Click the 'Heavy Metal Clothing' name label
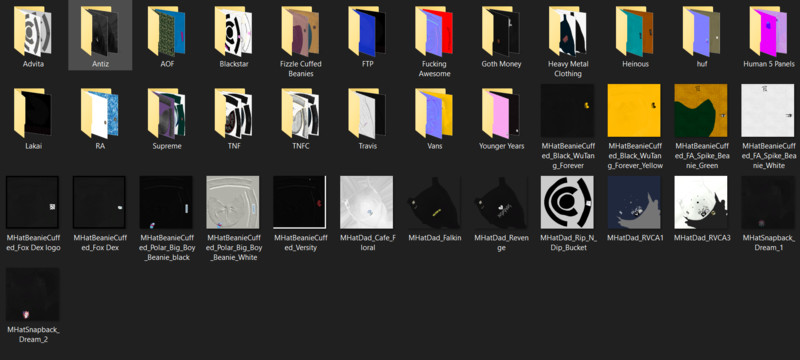 click(568, 69)
